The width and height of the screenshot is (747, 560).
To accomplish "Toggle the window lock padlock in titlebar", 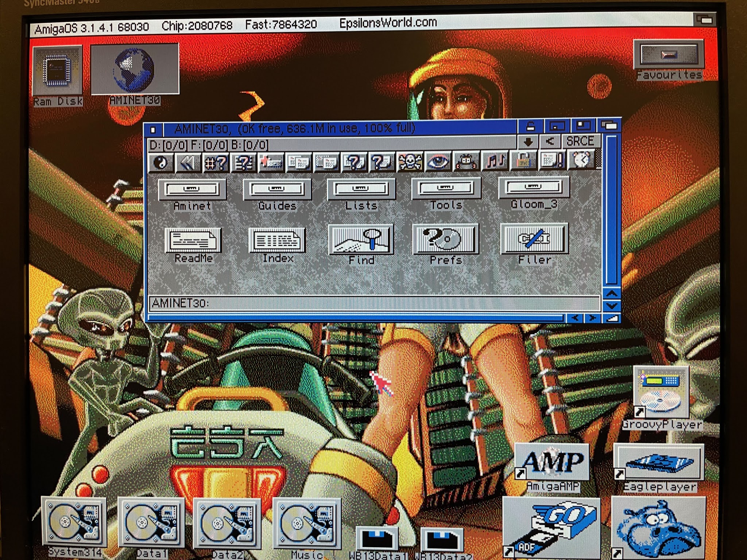I will (531, 127).
